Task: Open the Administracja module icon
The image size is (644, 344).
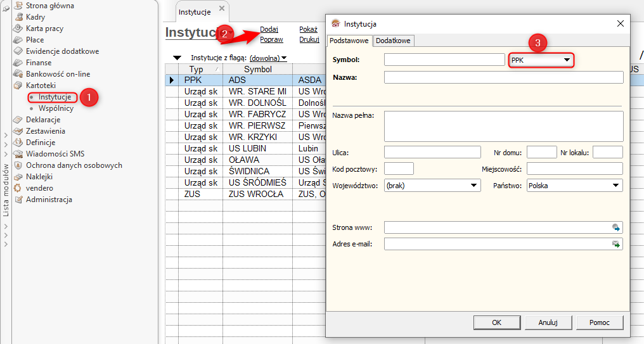Action: point(19,200)
